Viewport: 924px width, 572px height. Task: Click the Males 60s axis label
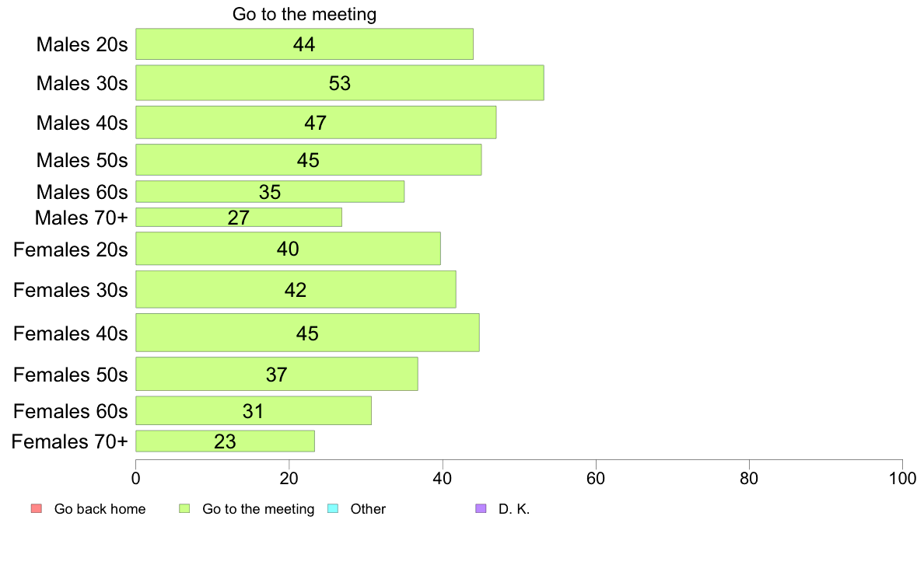[x=82, y=192]
